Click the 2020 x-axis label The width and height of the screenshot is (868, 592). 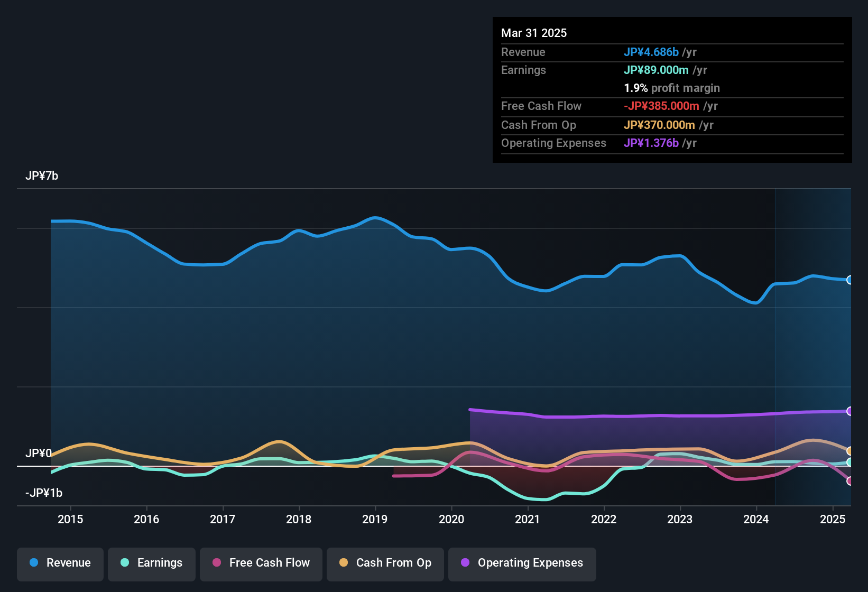tap(451, 519)
